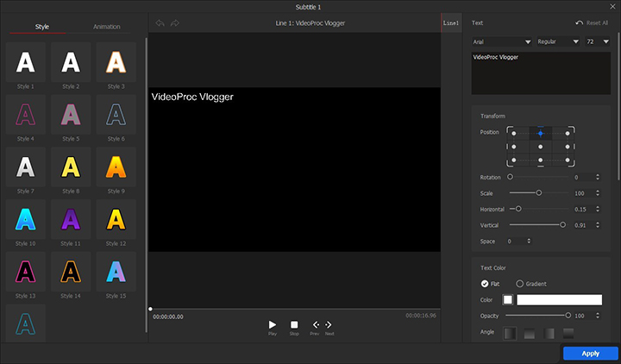The width and height of the screenshot is (621, 364).
Task: Open the Regular font style dropdown
Action: (x=558, y=41)
